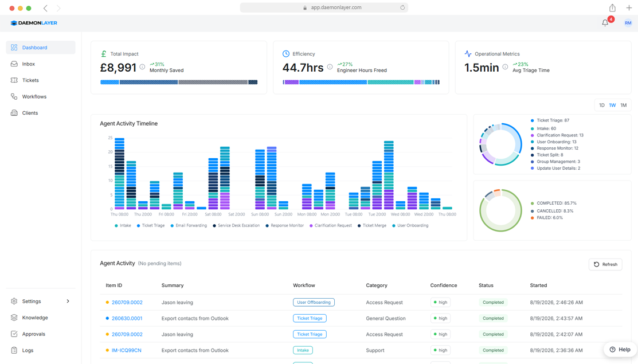This screenshot has width=638, height=364.
Task: Click the Knowledge layers icon
Action: [14, 317]
